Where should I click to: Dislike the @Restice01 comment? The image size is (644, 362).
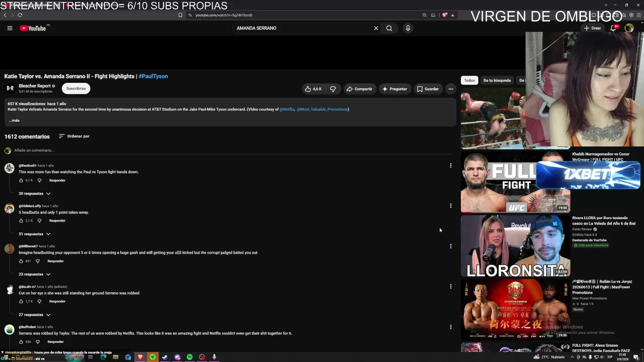tap(39, 180)
